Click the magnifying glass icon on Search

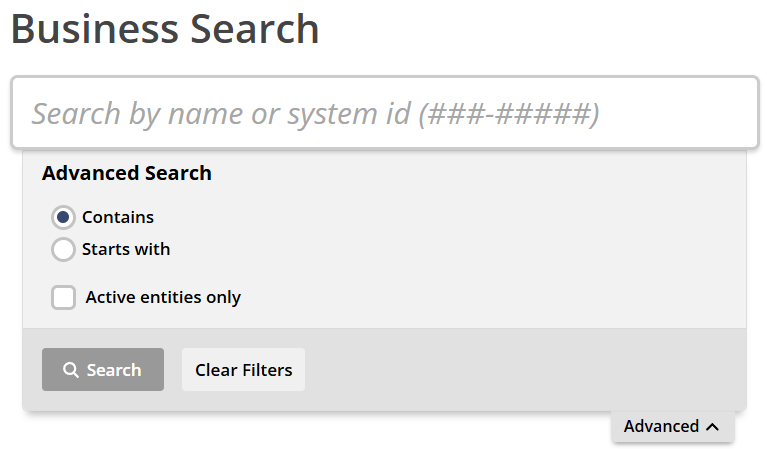tap(70, 370)
